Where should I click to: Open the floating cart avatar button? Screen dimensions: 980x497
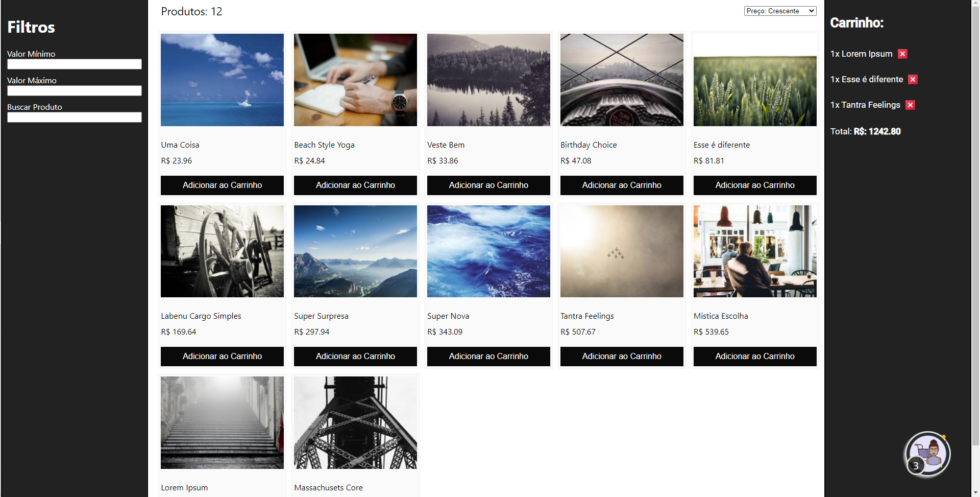coord(927,454)
